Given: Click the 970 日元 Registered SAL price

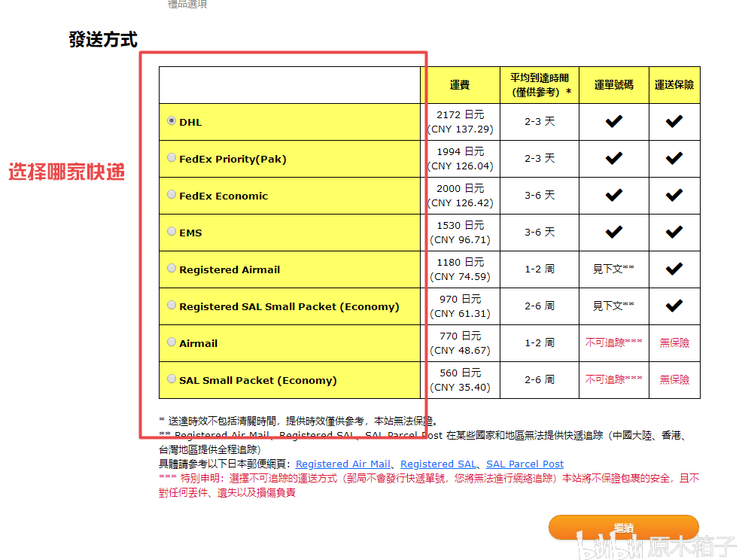Looking at the screenshot, I should pos(460,306).
